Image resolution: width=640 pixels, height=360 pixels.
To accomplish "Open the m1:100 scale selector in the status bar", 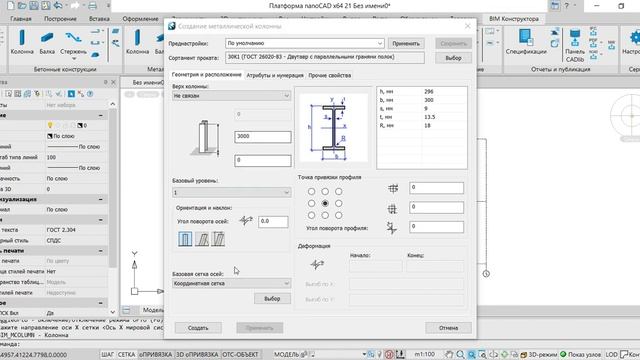I will click(424, 354).
